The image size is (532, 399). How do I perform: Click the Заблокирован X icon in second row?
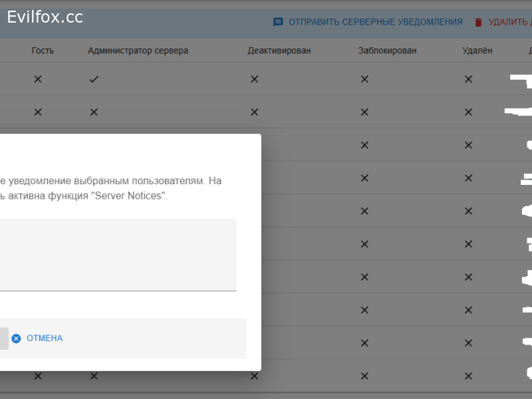click(x=364, y=112)
